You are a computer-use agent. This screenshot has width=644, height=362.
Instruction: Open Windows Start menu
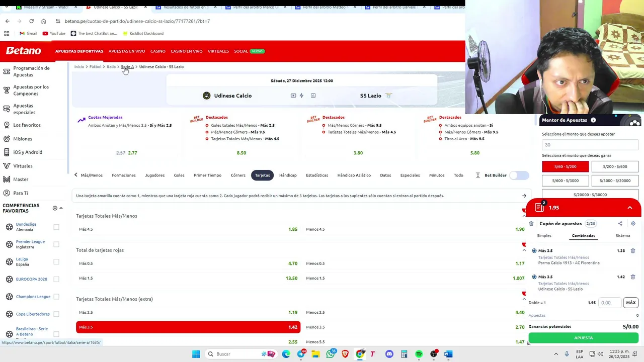pos(196,354)
